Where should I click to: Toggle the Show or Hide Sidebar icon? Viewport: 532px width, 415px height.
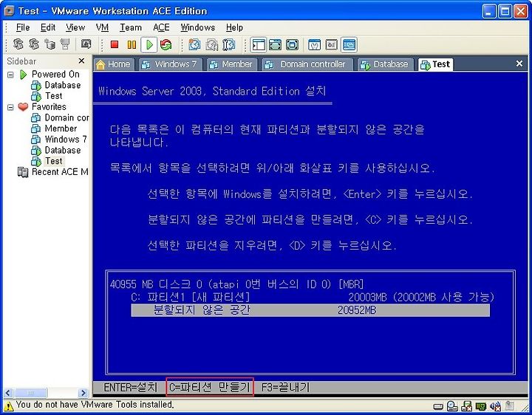(259, 44)
